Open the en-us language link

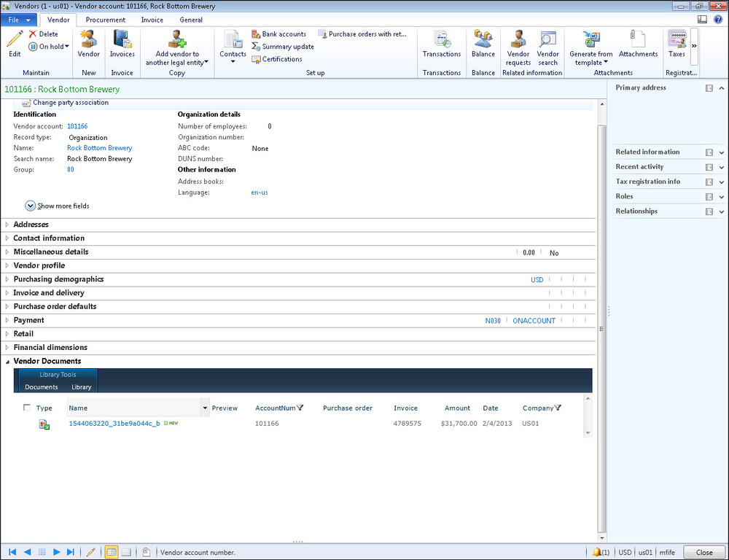tap(260, 192)
